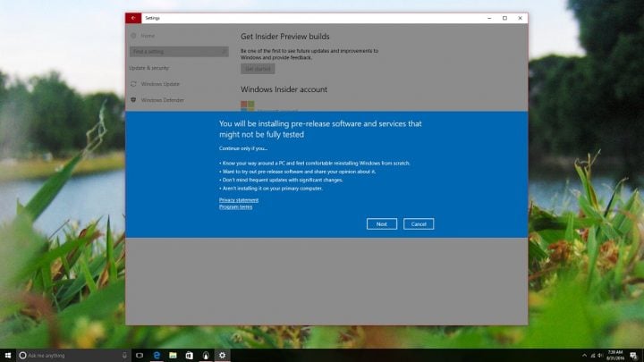Close the Settings window

tap(520, 18)
